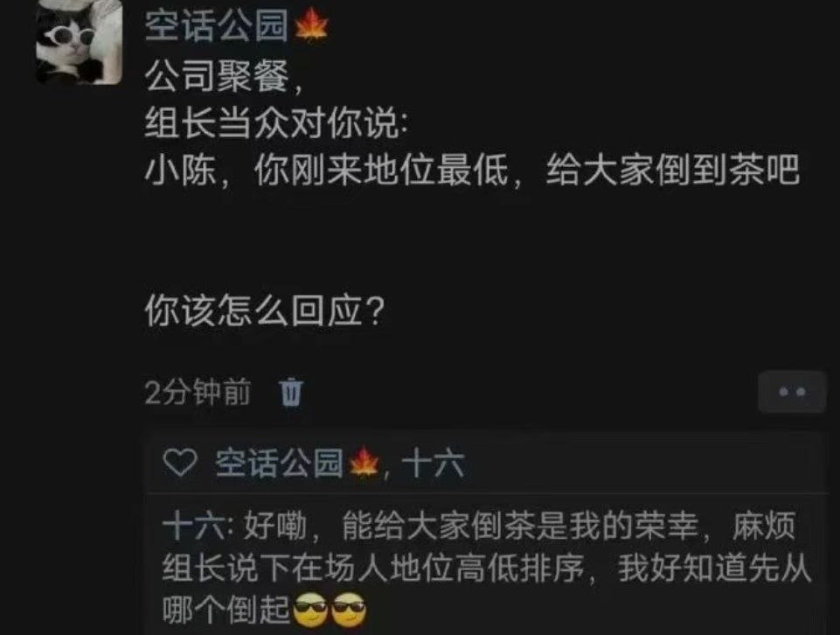Viewport: 840px width, 635px height.
Task: Delete the post using the trash icon
Action: [291, 392]
